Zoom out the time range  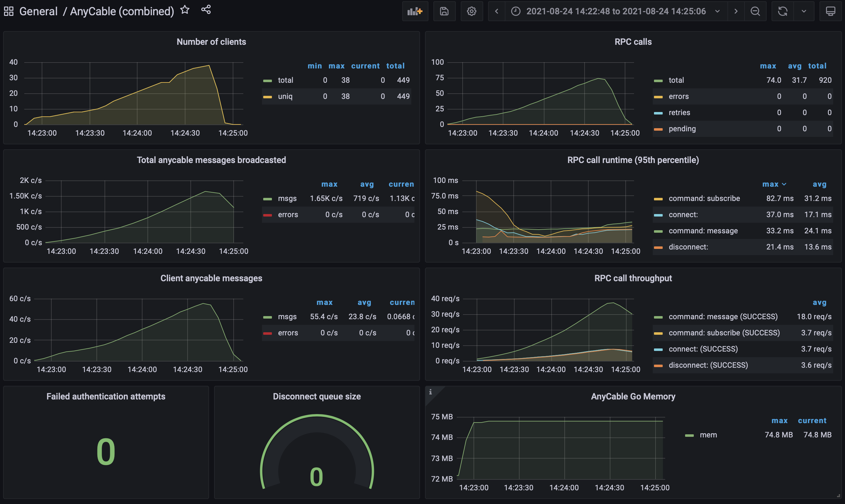click(x=755, y=11)
